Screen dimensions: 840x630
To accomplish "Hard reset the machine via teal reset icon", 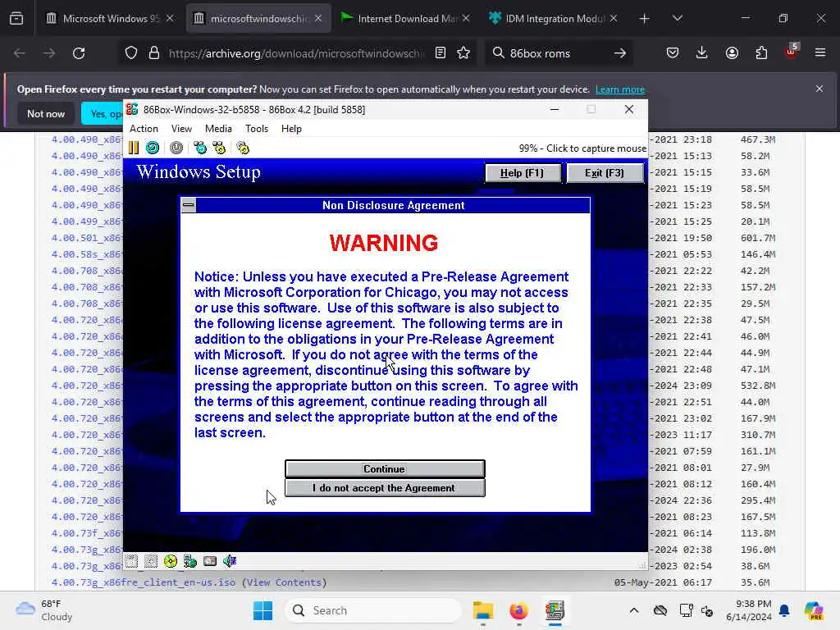I will coord(152,148).
